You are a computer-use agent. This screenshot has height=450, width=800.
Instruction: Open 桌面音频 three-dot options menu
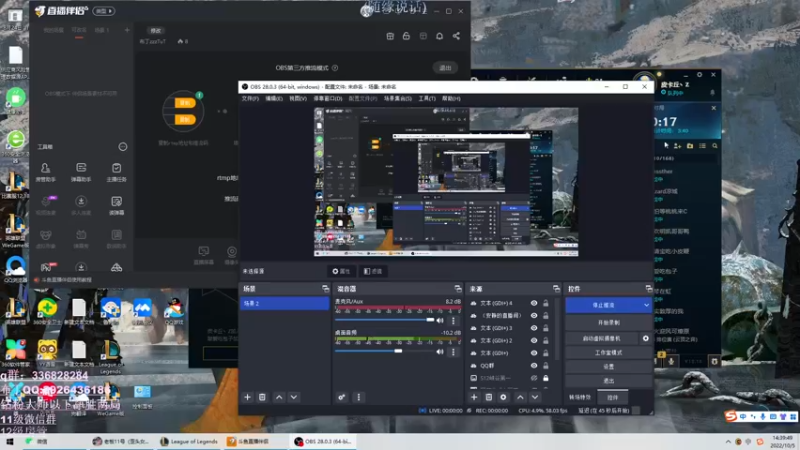coord(453,352)
